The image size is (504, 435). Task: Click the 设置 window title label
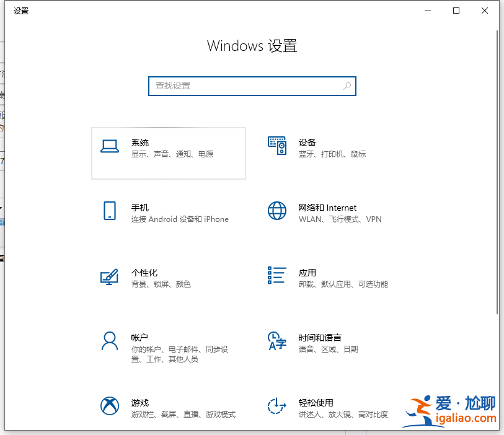pyautogui.click(x=21, y=11)
